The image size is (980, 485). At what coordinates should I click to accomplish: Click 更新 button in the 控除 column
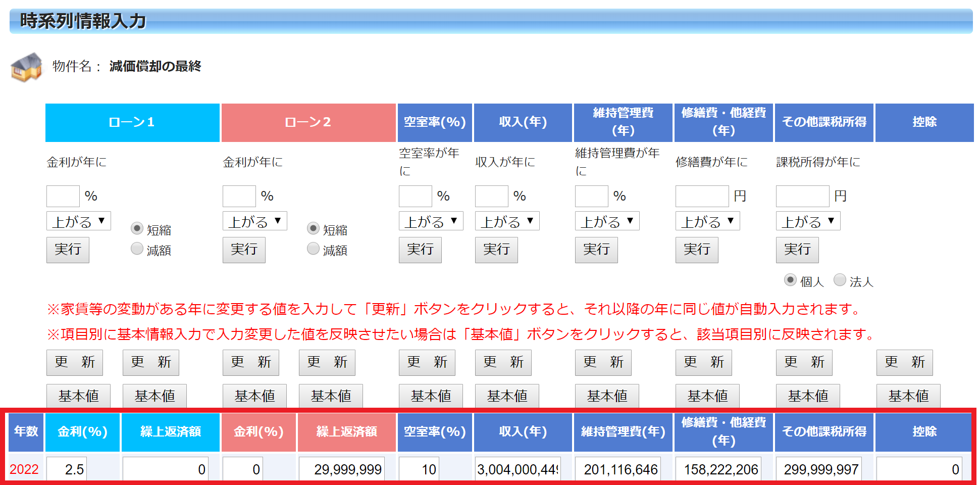point(904,362)
